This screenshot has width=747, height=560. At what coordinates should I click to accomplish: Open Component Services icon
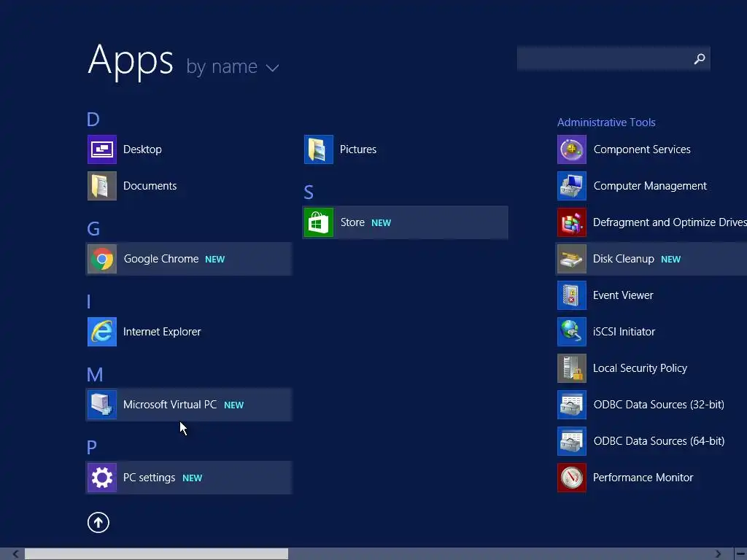click(x=572, y=149)
